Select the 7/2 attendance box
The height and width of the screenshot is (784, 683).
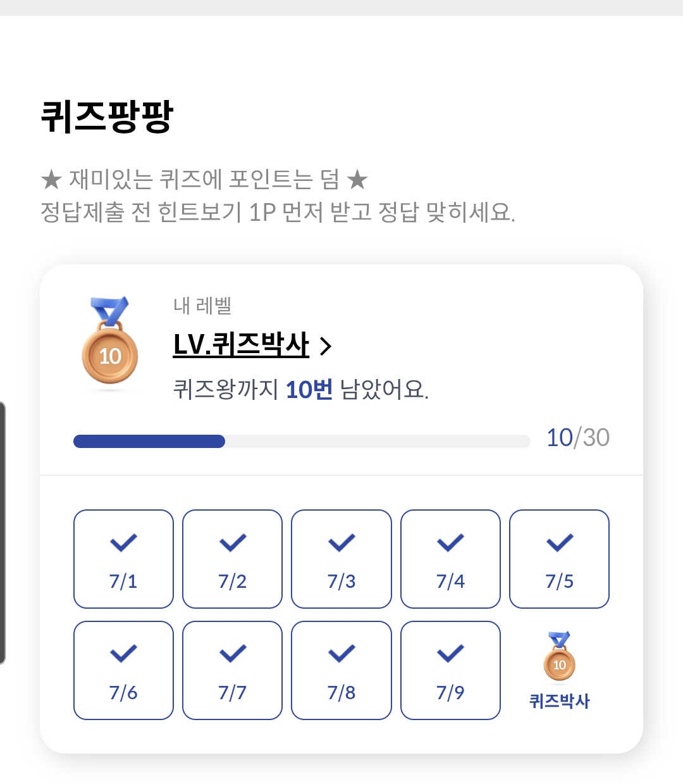click(x=232, y=559)
